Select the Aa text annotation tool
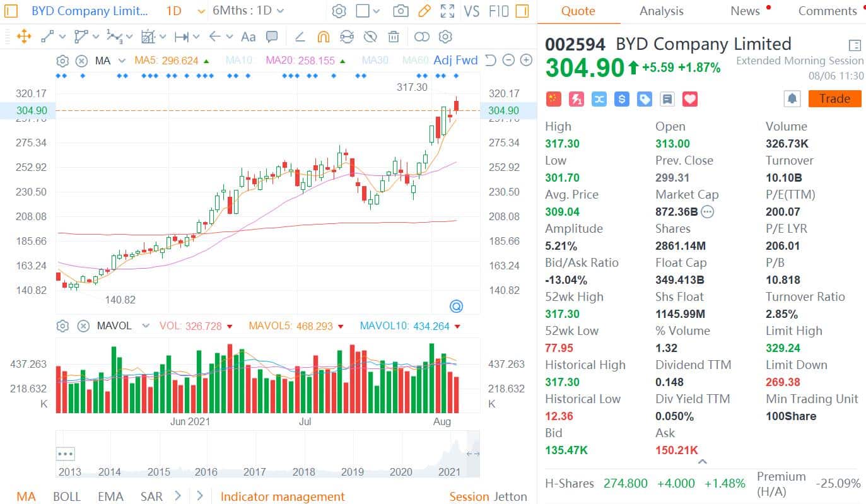The image size is (866, 504). click(250, 37)
